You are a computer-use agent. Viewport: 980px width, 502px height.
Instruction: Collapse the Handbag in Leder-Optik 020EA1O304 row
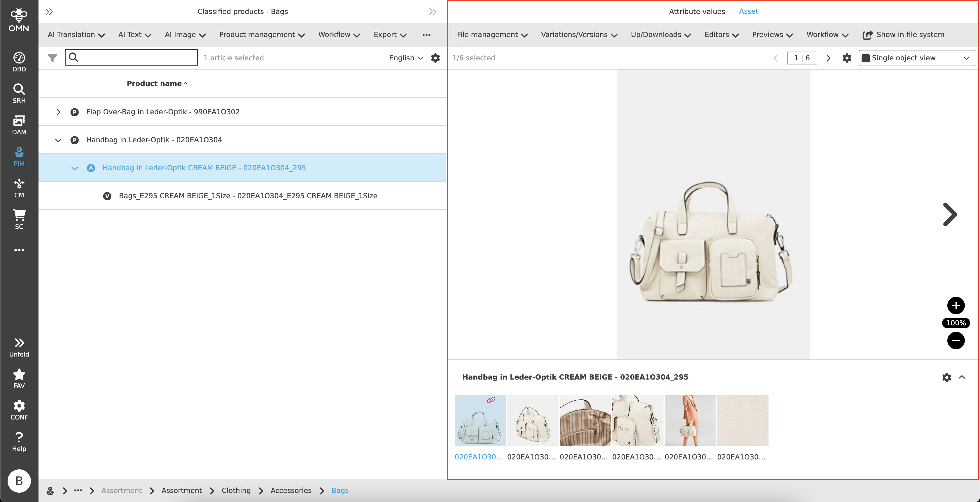tap(58, 140)
